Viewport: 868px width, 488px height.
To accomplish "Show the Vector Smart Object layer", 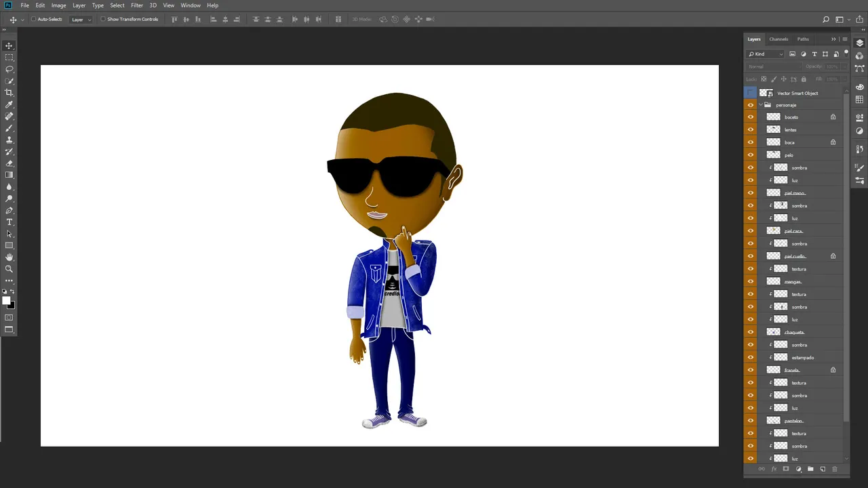I will tap(750, 93).
